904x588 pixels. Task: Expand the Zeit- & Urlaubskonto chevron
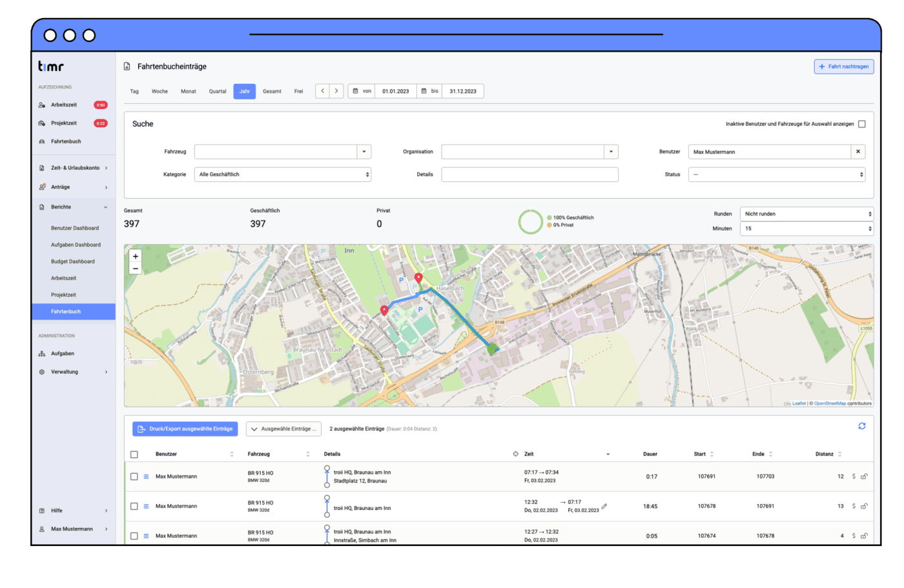(106, 168)
